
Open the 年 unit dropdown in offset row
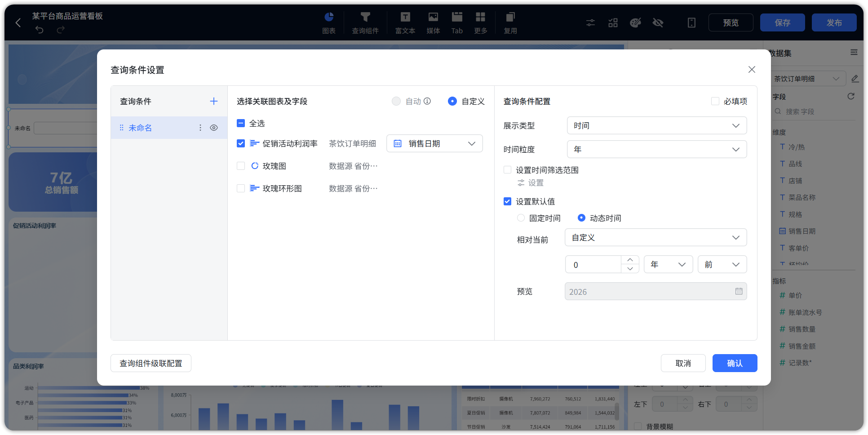[x=668, y=265]
